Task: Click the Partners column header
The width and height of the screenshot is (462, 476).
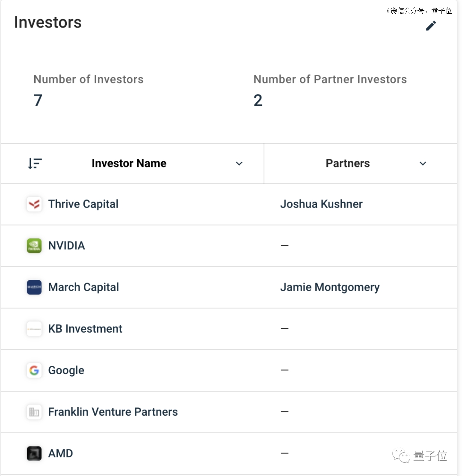Action: pyautogui.click(x=348, y=164)
